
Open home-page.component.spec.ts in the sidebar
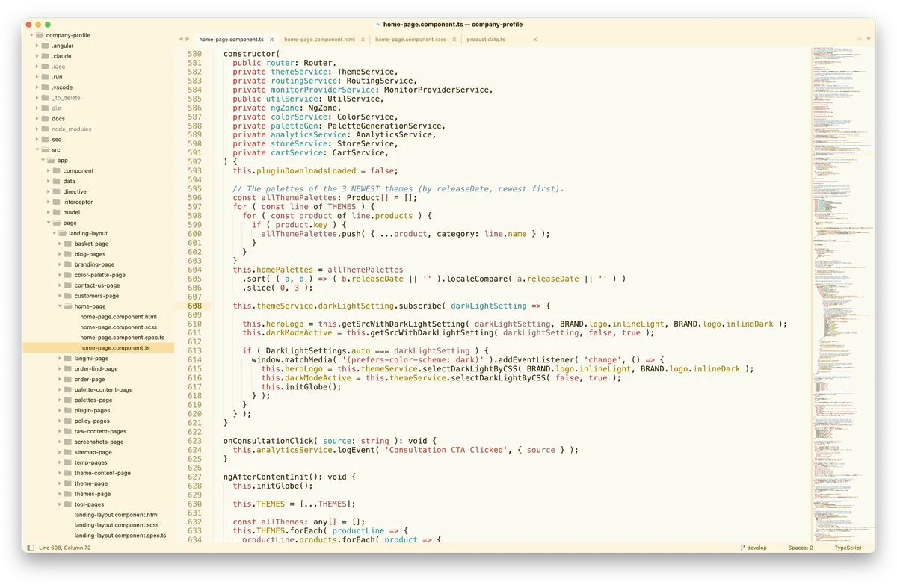tap(122, 338)
